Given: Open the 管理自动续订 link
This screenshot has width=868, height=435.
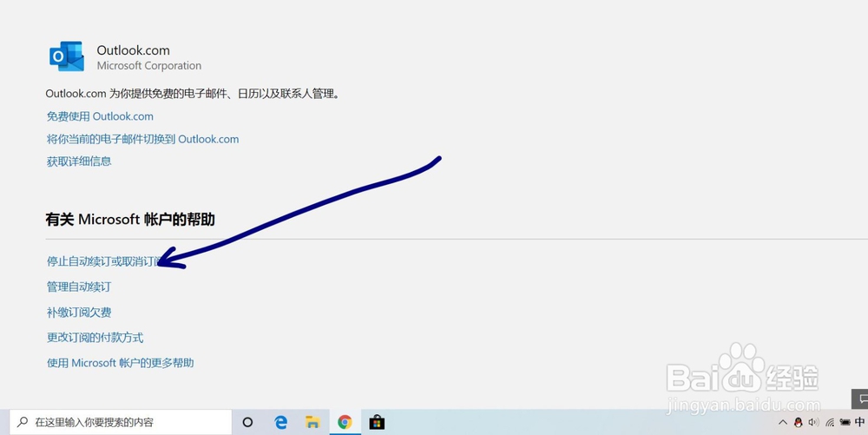Looking at the screenshot, I should point(79,287).
